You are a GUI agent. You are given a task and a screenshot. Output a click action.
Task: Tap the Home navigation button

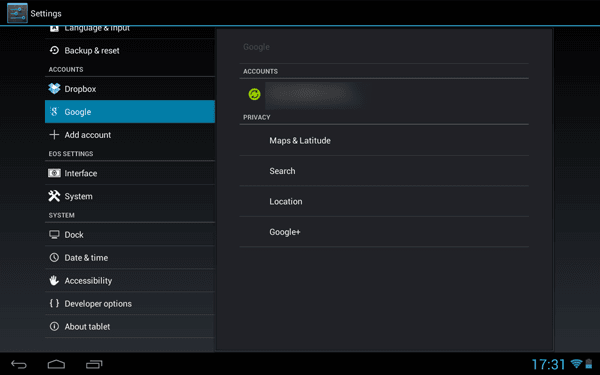(x=56, y=364)
